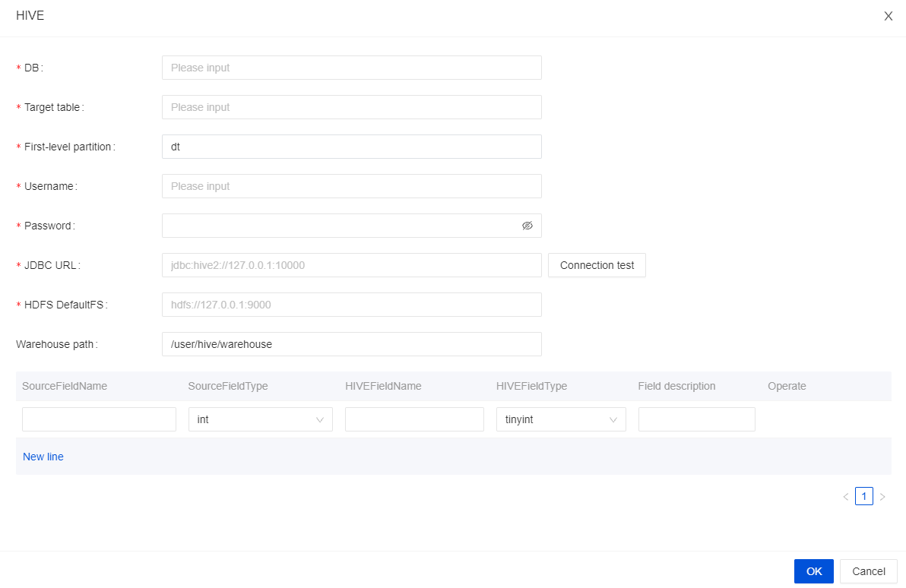Focus the Username input field
This screenshot has width=906, height=588.
pyautogui.click(x=351, y=186)
